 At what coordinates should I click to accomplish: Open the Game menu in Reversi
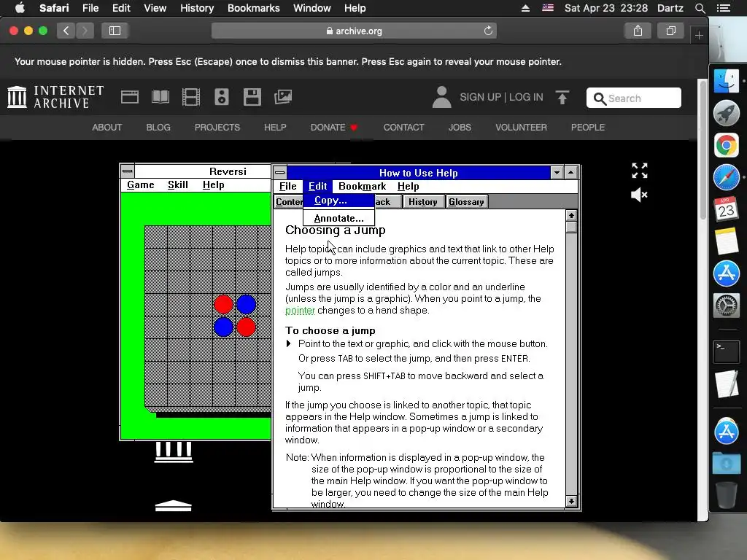pos(141,184)
